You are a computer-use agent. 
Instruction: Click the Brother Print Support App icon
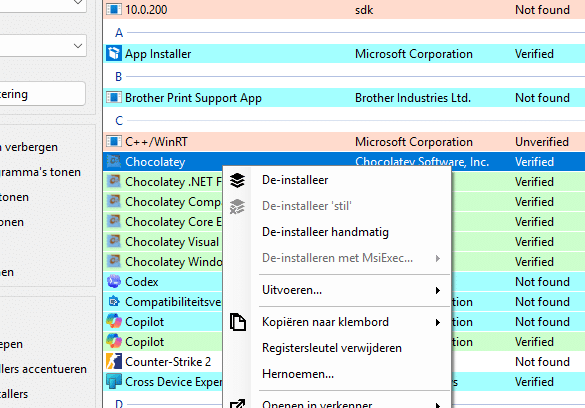point(114,97)
